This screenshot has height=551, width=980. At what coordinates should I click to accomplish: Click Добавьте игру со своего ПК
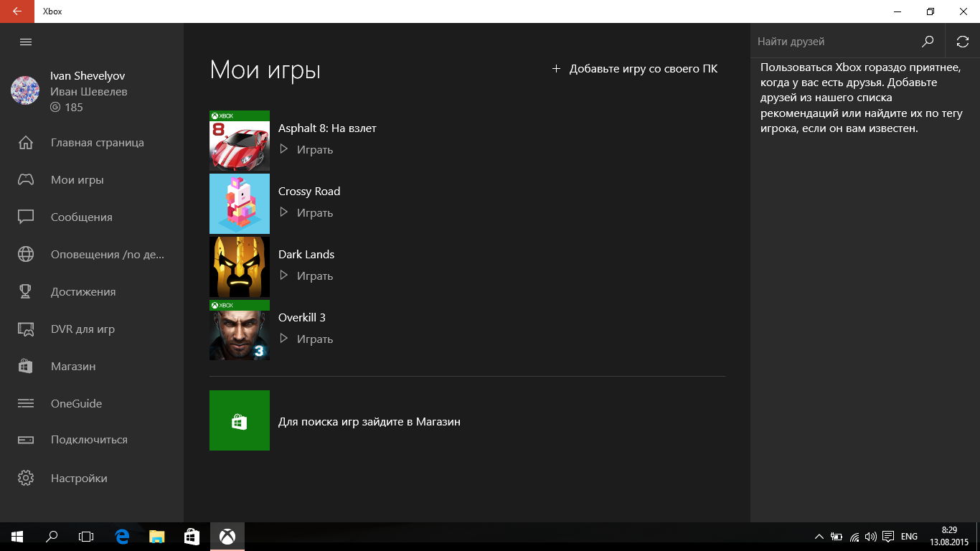coord(634,69)
